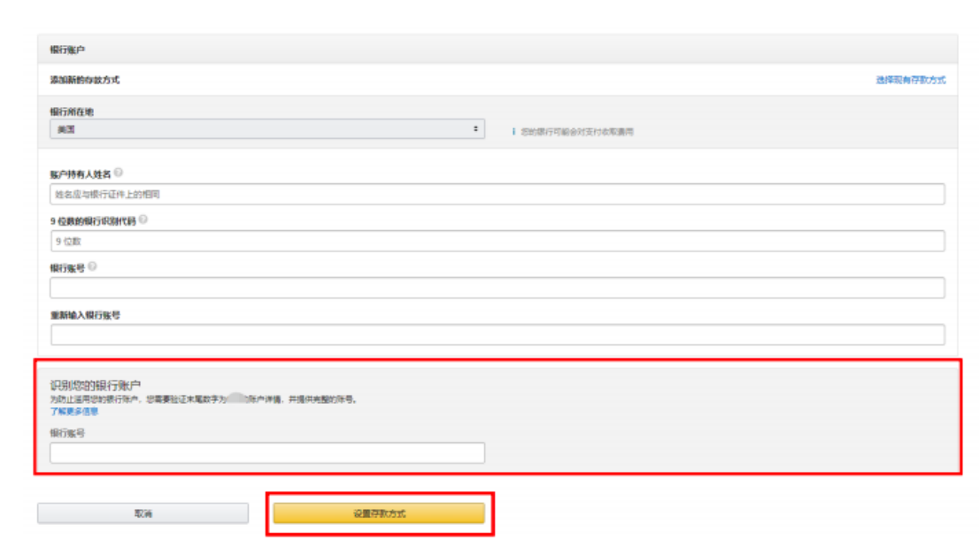Screen dimensions: 980x548
Task: Focus the first 银行账号 input box
Action: pos(497,288)
